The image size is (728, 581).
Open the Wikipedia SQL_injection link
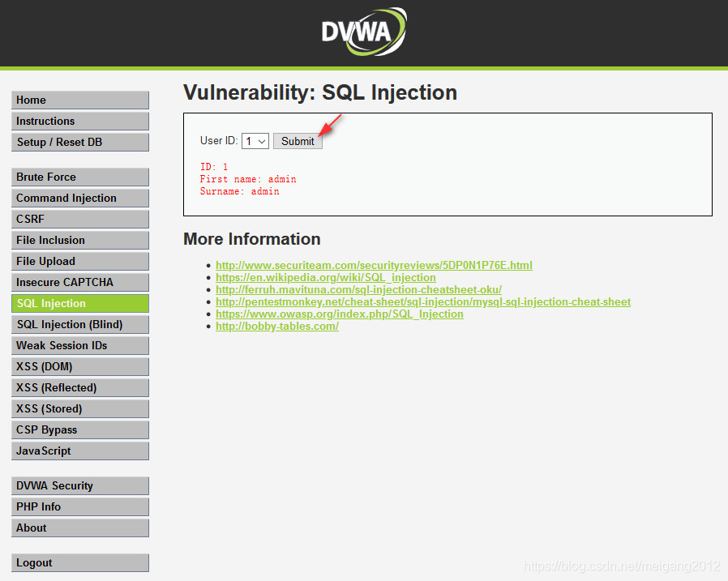pyautogui.click(x=325, y=277)
